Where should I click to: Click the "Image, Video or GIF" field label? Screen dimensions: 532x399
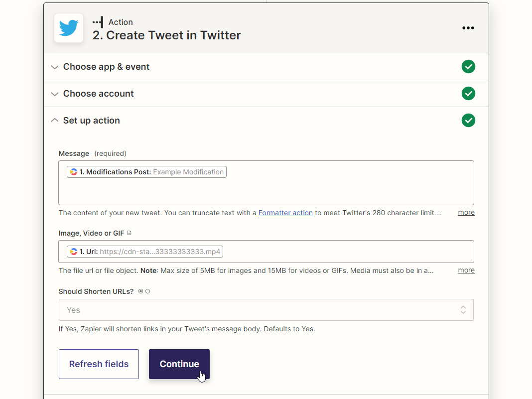tap(91, 234)
